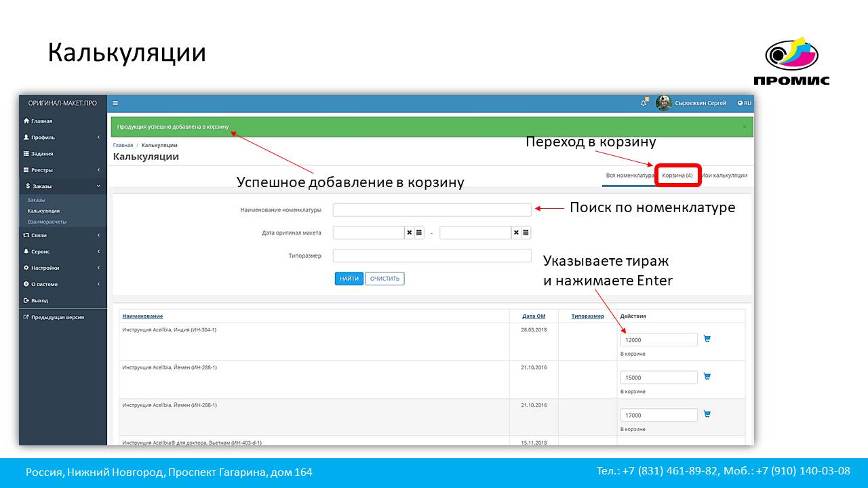This screenshot has width=868, height=488.
Task: Focus the Наименование номенклатуры search field
Action: point(432,210)
